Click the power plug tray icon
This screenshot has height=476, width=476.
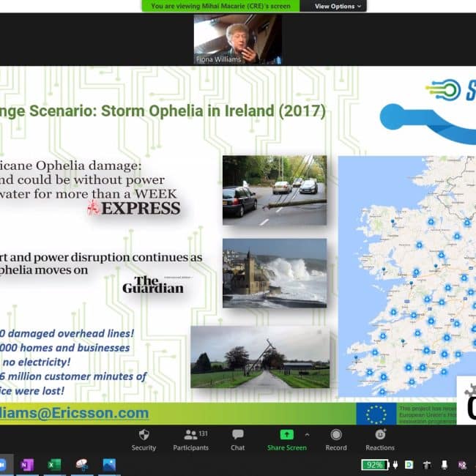[x=395, y=465]
